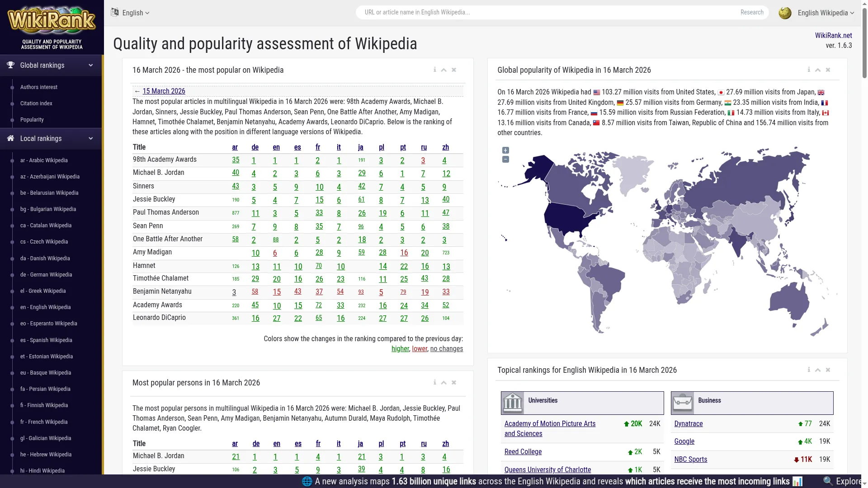
Task: Click the Business briefcase icon
Action: point(683,403)
